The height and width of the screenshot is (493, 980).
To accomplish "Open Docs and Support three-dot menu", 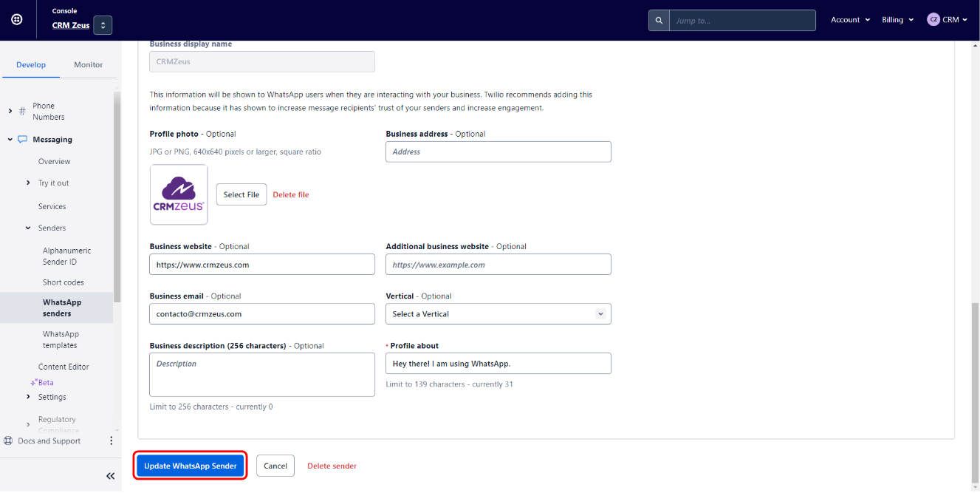I will (112, 441).
